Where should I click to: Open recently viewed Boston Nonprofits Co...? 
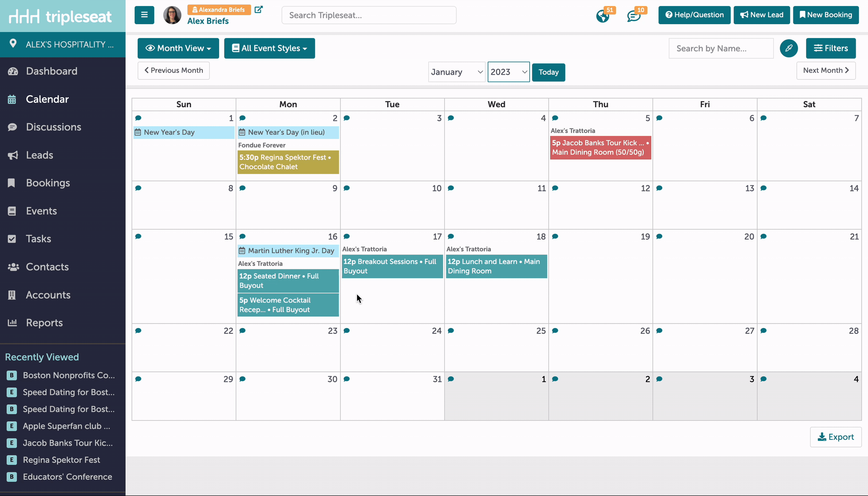(69, 376)
